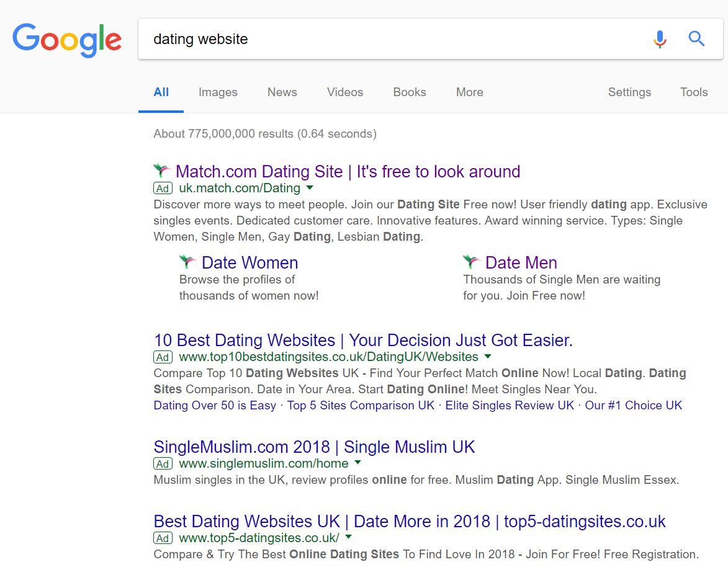Open the Date Women sitelink

pos(249,262)
